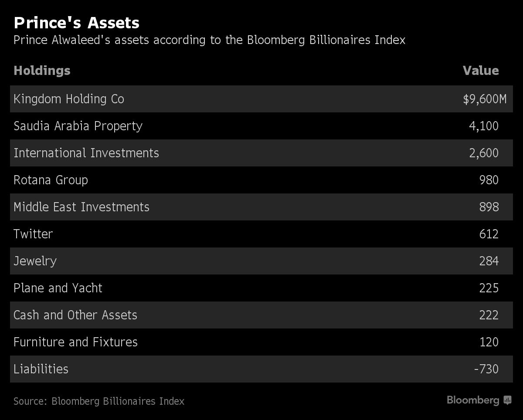Click the $9,600M value cell

click(485, 99)
